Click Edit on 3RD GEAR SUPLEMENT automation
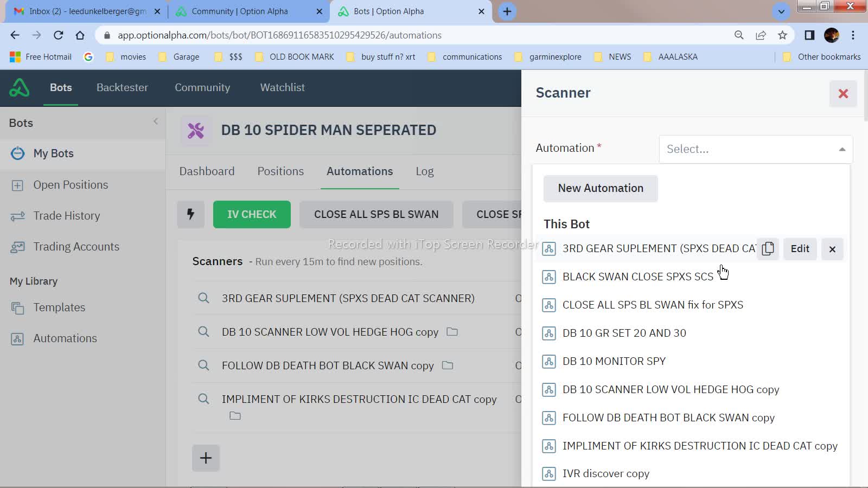Image resolution: width=868 pixels, height=488 pixels. tap(800, 249)
